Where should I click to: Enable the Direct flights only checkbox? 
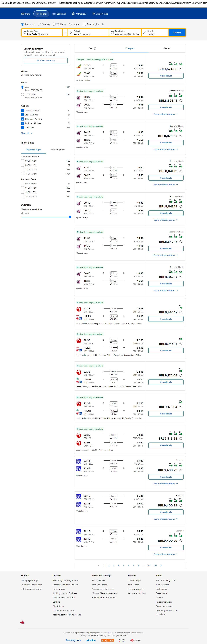pos(84,24)
